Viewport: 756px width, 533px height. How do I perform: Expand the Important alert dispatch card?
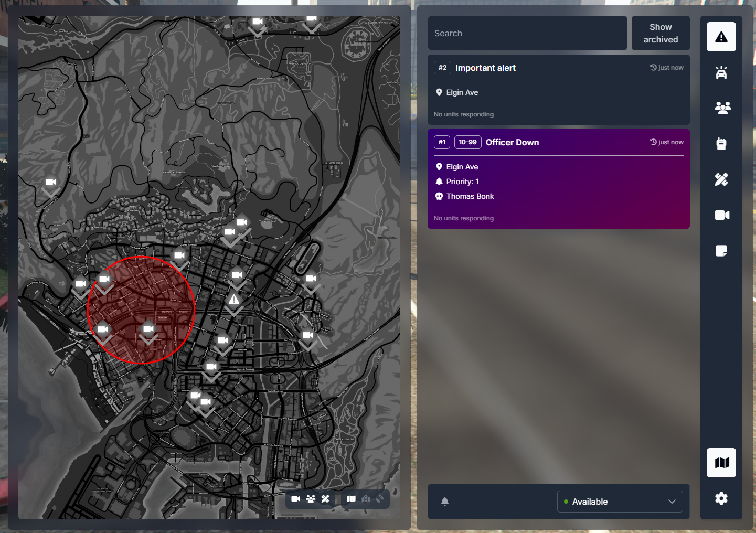click(x=558, y=68)
